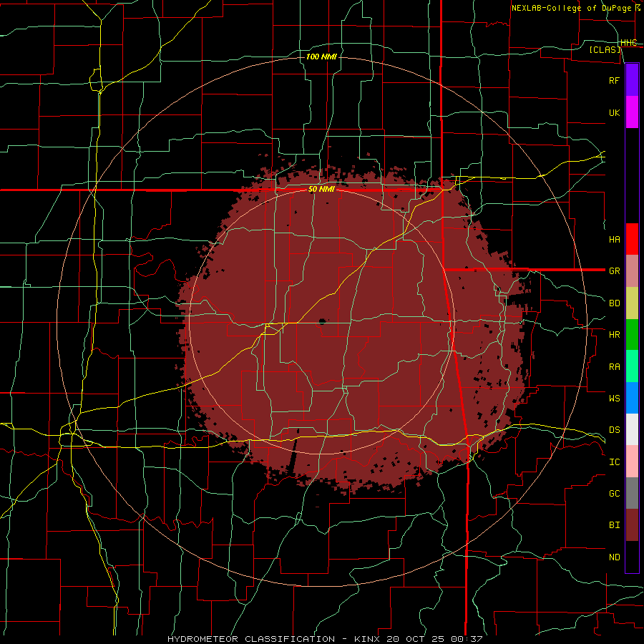Click the UK magenta legend color block

point(632,112)
